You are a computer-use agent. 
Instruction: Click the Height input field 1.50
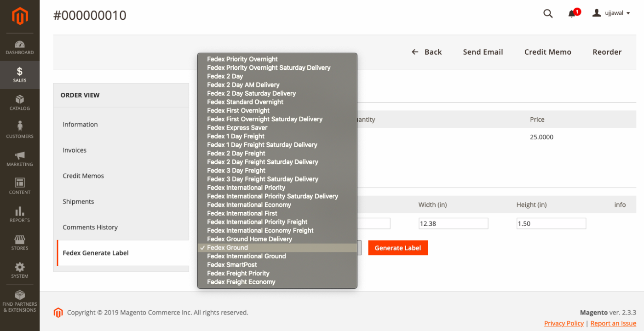click(x=551, y=223)
